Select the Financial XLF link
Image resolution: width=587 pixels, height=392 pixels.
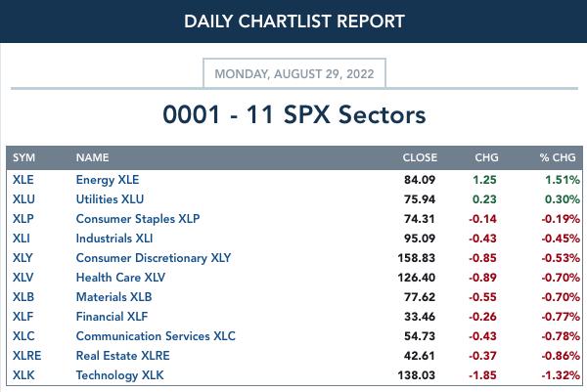tap(112, 317)
